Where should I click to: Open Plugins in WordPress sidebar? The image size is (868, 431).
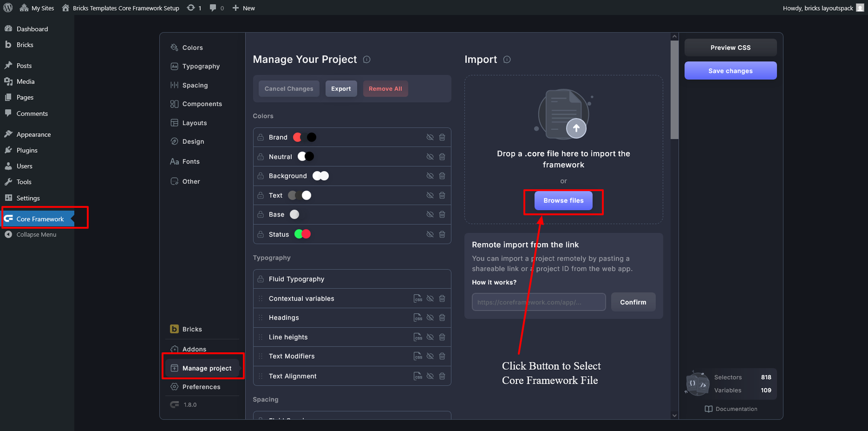tap(27, 150)
